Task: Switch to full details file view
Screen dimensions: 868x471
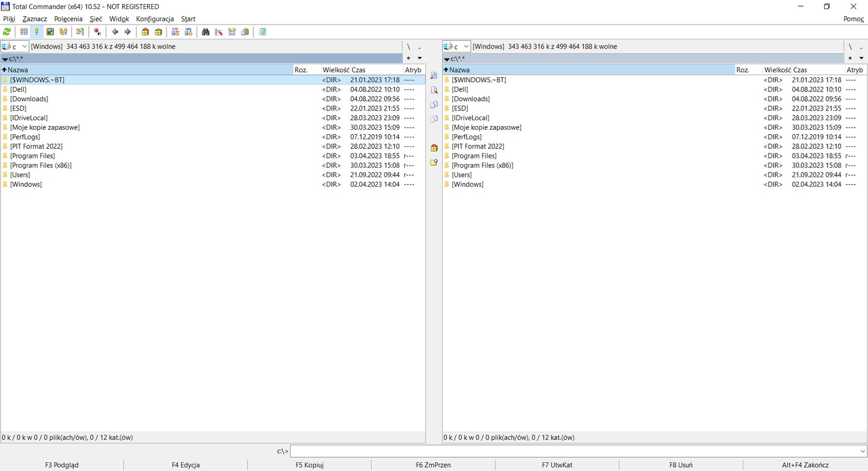Action: (37, 32)
